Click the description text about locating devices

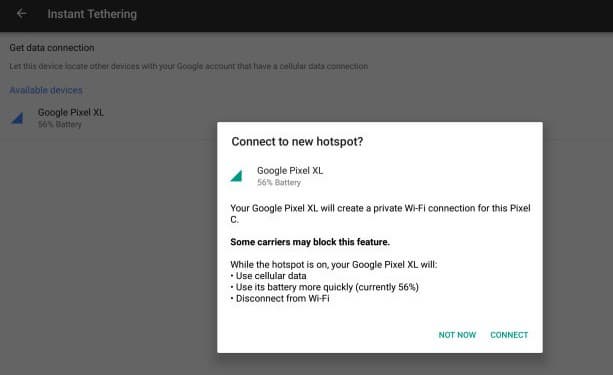point(188,66)
